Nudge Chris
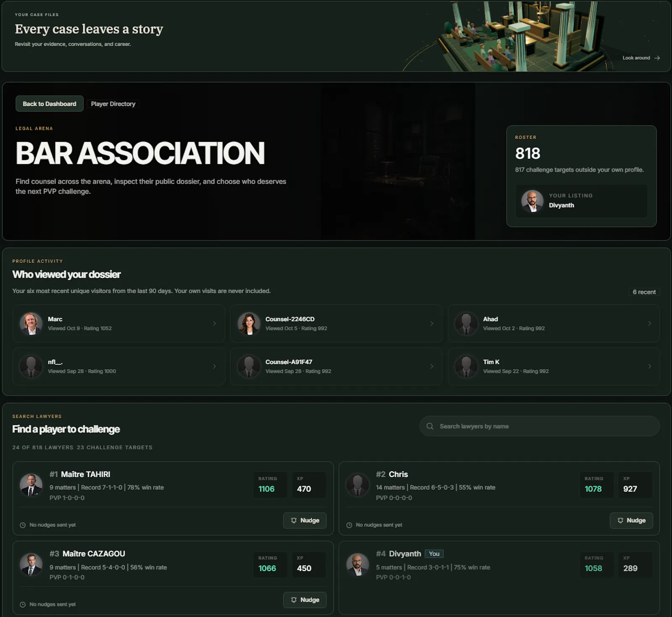The width and height of the screenshot is (672, 617). click(x=631, y=520)
